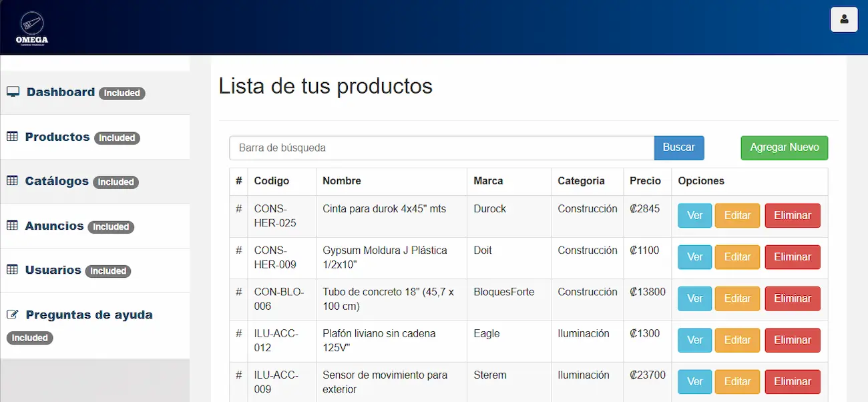868x402 pixels.
Task: Go to Catálogos in the sidebar
Action: [x=57, y=181]
